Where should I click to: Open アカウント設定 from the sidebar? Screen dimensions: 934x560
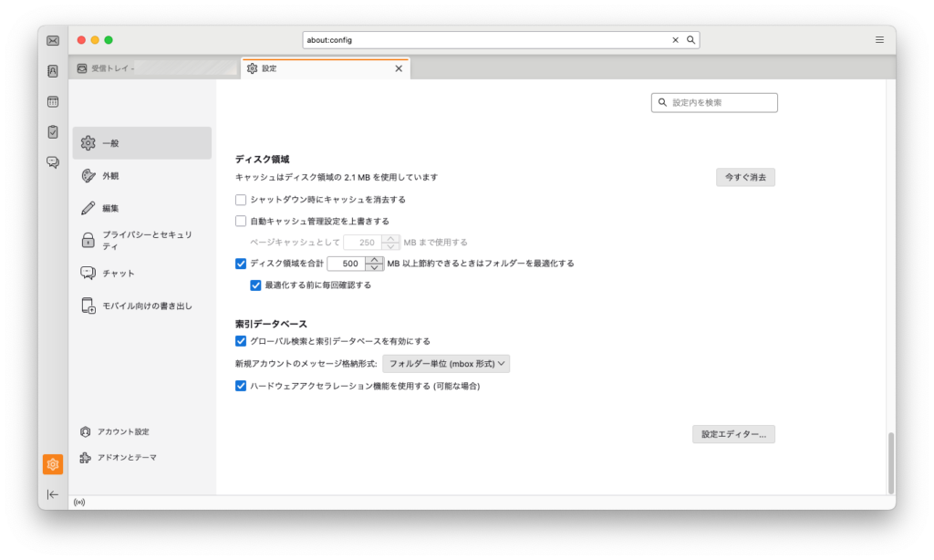tap(116, 431)
